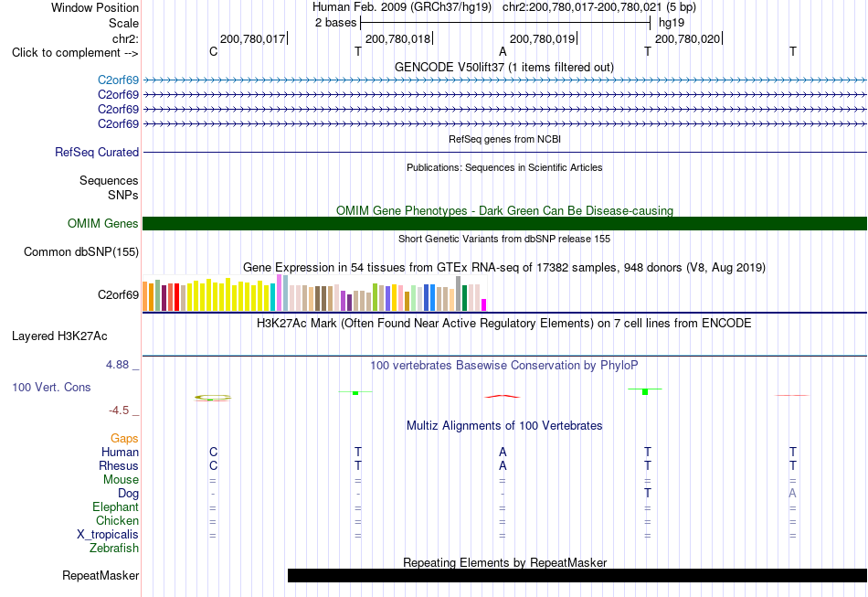Open 'Multiz Alignments of 100 Vertebrates' title
Screen dimensions: 868x597
tap(504, 426)
